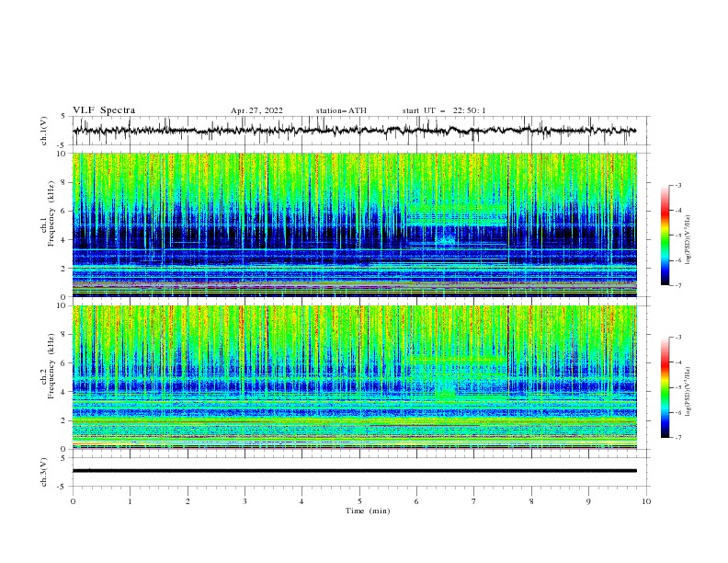Screen dimensions: 728x563
Task: Click the "VLF Spectra" plot title
Action: 104,110
